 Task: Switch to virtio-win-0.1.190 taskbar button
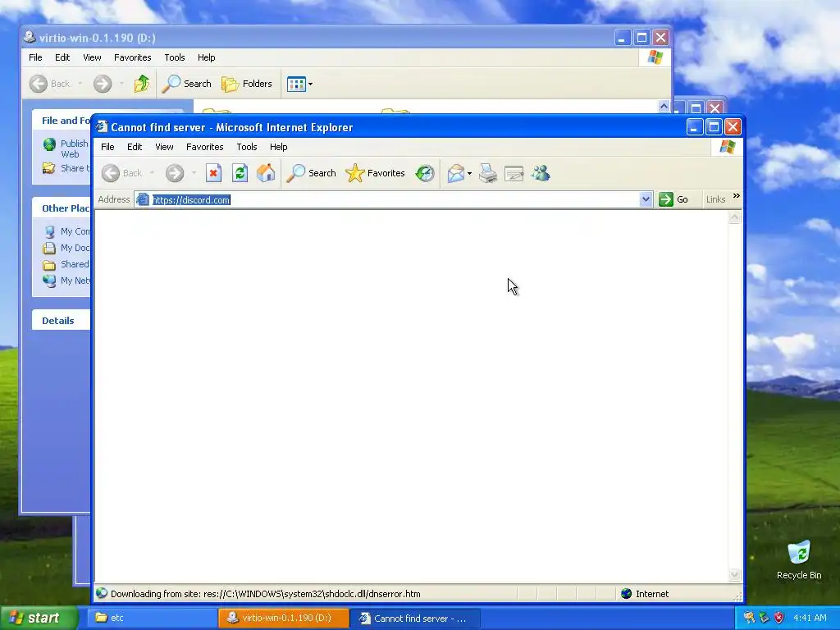(283, 618)
